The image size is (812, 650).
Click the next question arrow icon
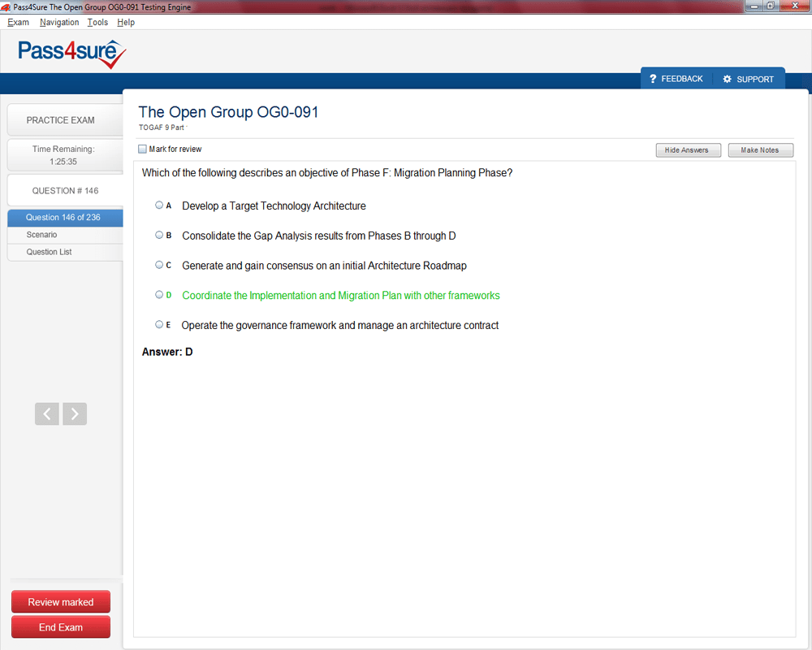click(75, 414)
